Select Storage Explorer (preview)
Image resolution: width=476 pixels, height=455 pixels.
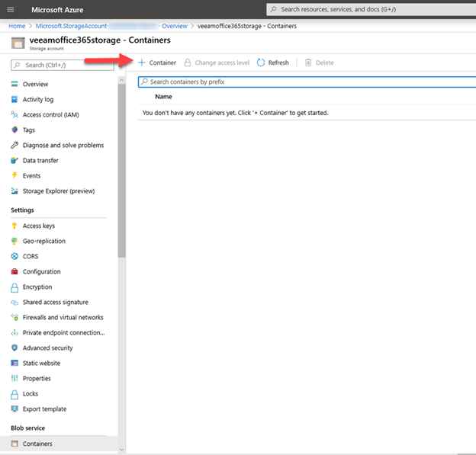(59, 191)
